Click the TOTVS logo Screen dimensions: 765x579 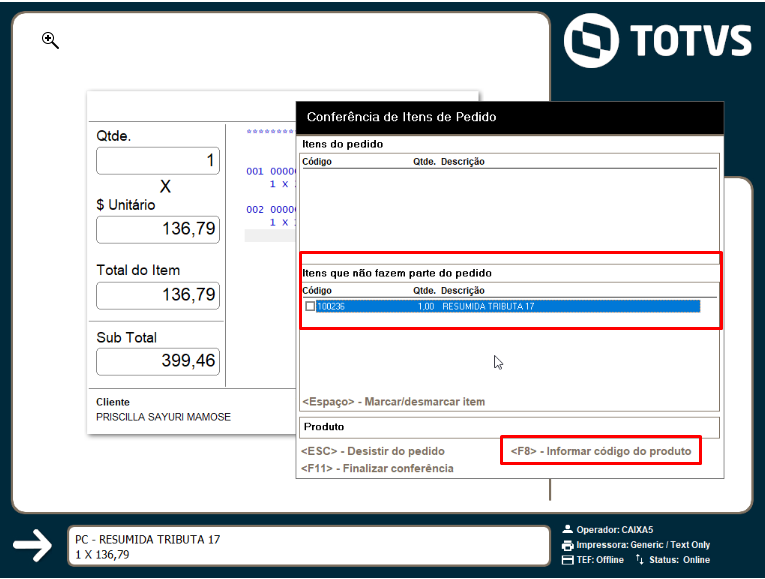tap(657, 40)
